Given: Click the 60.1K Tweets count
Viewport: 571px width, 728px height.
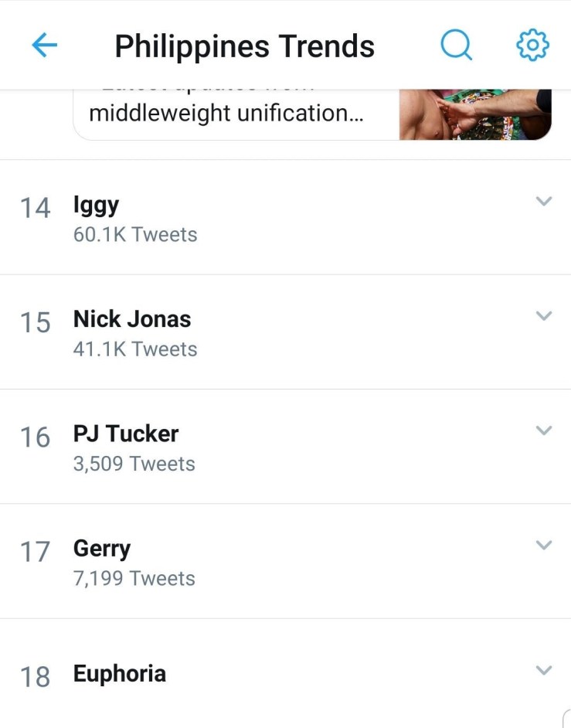Looking at the screenshot, I should click(135, 234).
